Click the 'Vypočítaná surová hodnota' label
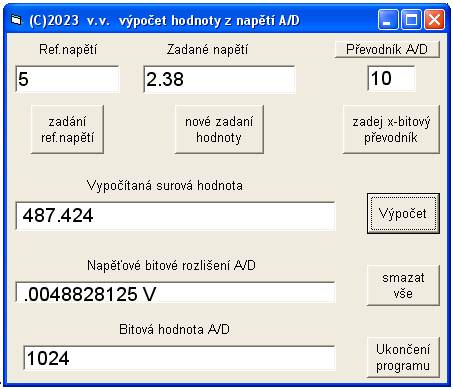 coord(165,185)
